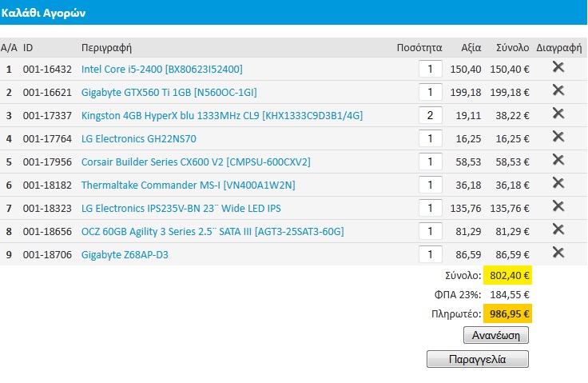Select ID text 001-16432
Screen dimensions: 588x383
[x=47, y=69]
